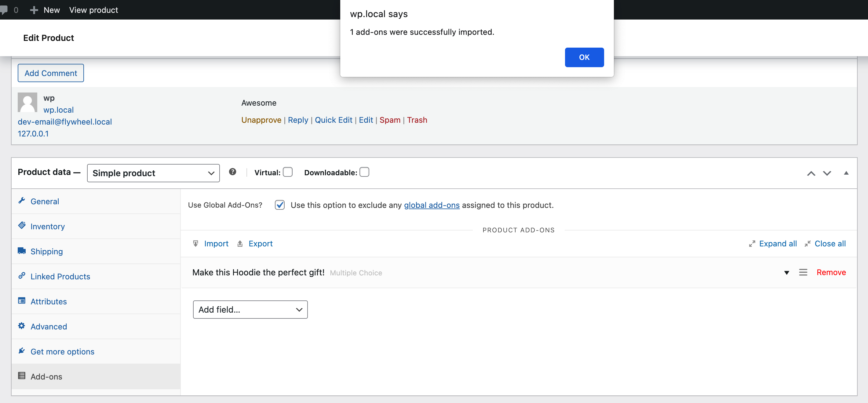868x403 pixels.
Task: Expand the Hoodie gift add-on arrow
Action: 787,273
